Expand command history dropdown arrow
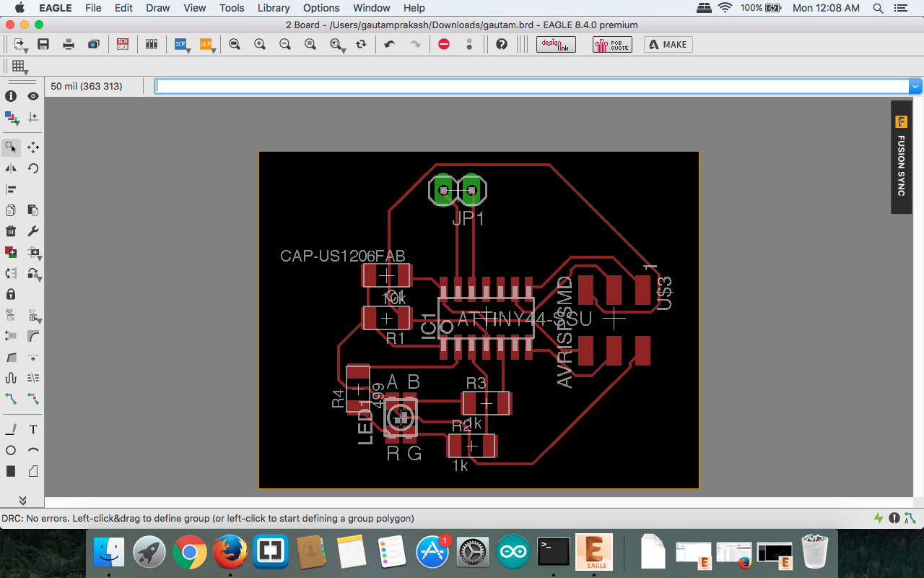Screen dimensions: 924x578 (x=915, y=86)
